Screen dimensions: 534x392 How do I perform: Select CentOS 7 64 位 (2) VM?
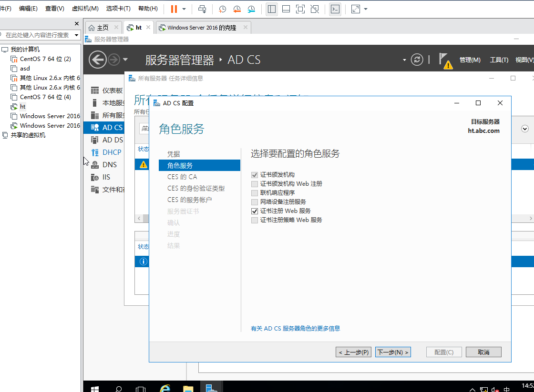click(45, 59)
